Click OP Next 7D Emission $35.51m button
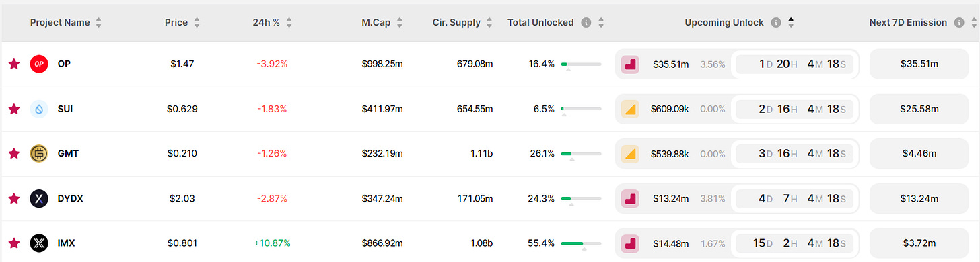This screenshot has height=262, width=980. click(919, 64)
